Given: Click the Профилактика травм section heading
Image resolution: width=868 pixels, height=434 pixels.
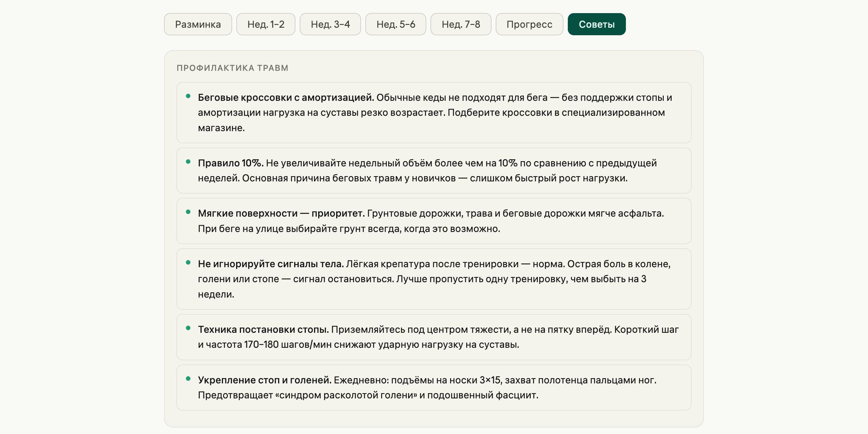Looking at the screenshot, I should tap(232, 68).
